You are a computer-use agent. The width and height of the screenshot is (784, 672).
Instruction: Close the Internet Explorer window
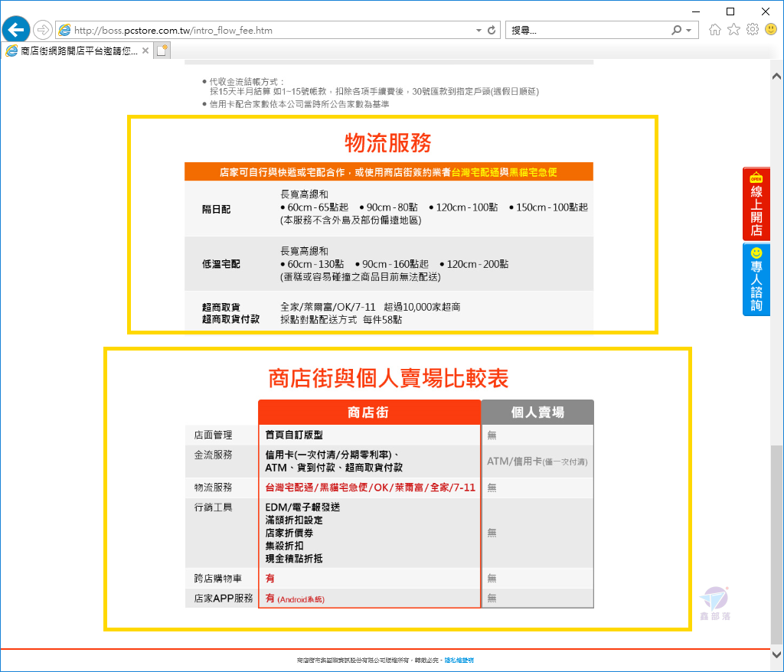pyautogui.click(x=766, y=11)
